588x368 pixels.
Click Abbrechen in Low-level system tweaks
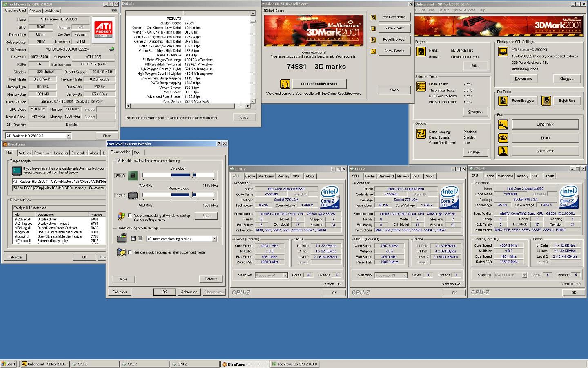(x=189, y=292)
